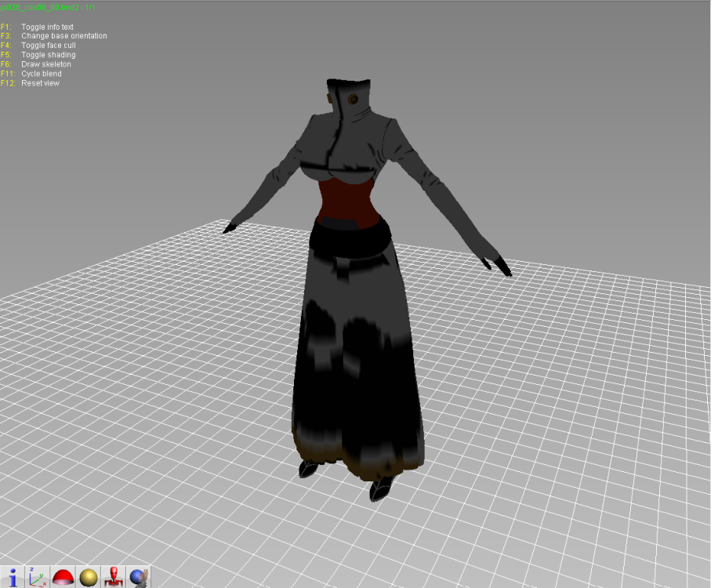Click the rightmost toolbar icon with the hand
The image size is (711, 588).
coord(140,576)
